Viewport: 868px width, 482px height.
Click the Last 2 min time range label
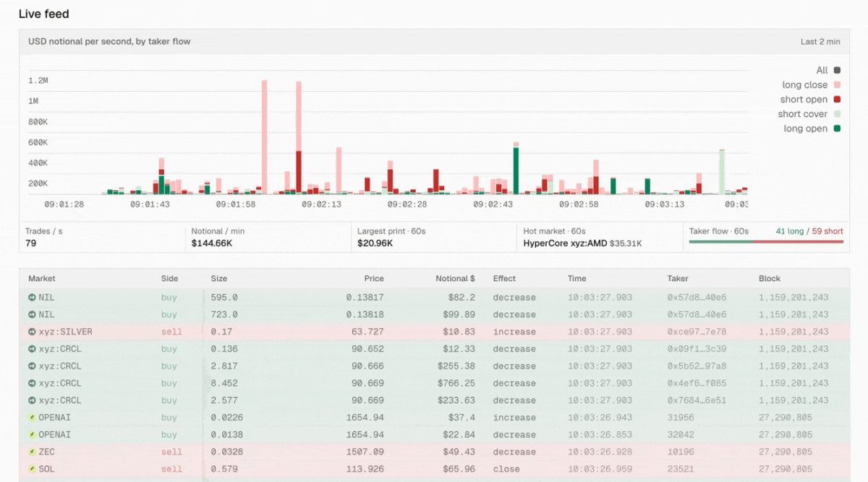[x=820, y=42]
